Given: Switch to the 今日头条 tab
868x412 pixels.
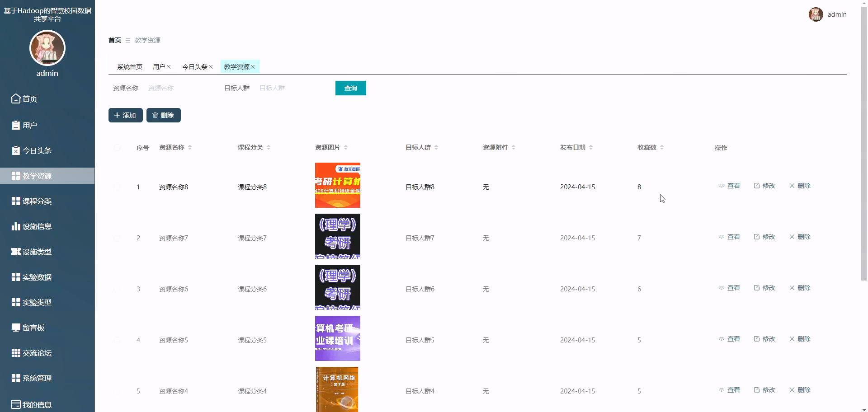Looking at the screenshot, I should (x=195, y=67).
